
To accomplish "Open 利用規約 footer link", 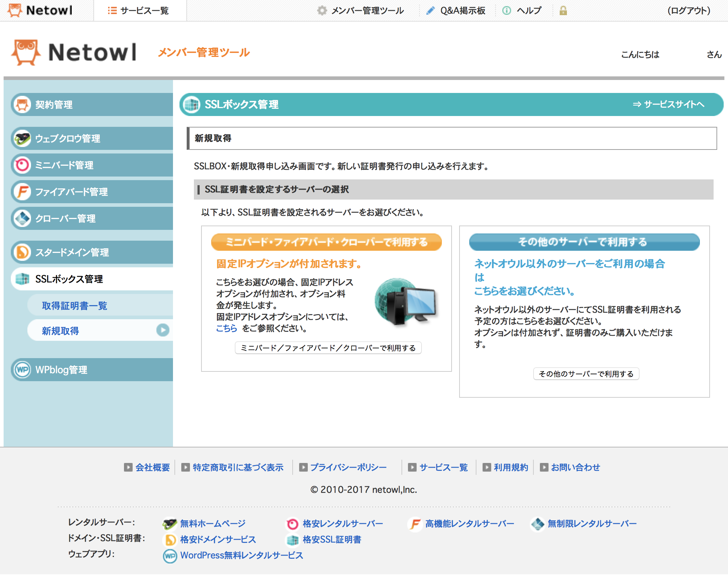I will tap(511, 467).
